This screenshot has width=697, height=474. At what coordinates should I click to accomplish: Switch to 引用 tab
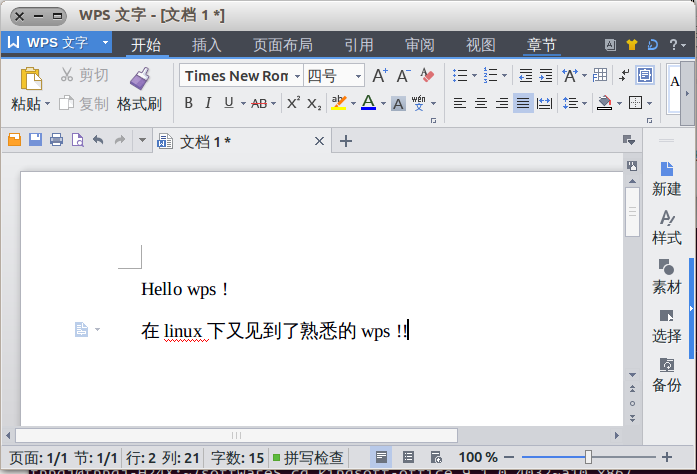click(359, 45)
